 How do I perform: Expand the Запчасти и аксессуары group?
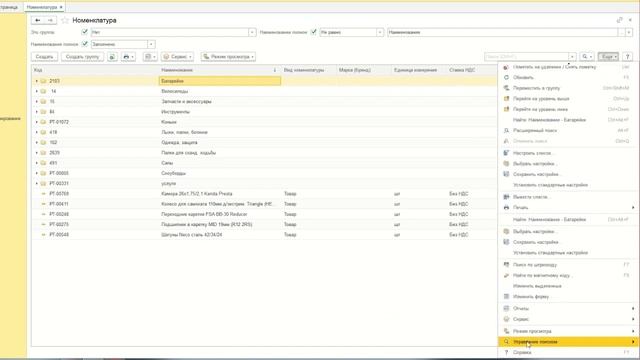(37, 101)
